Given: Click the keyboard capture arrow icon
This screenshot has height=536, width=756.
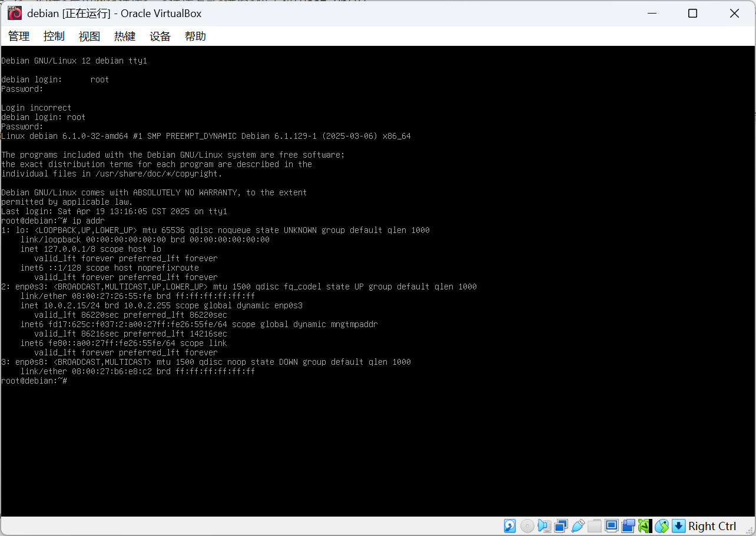Looking at the screenshot, I should tap(678, 526).
